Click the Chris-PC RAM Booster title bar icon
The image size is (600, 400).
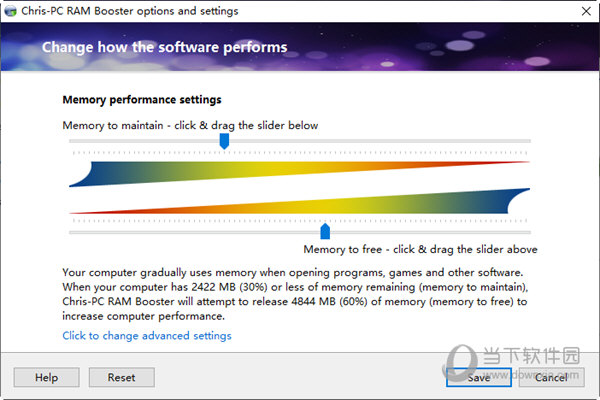(10, 11)
